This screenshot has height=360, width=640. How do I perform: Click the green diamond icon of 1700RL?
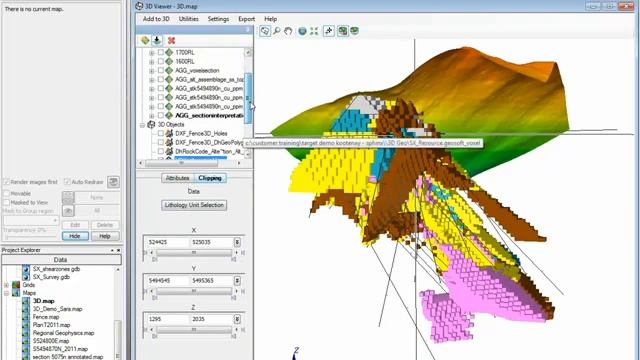169,53
